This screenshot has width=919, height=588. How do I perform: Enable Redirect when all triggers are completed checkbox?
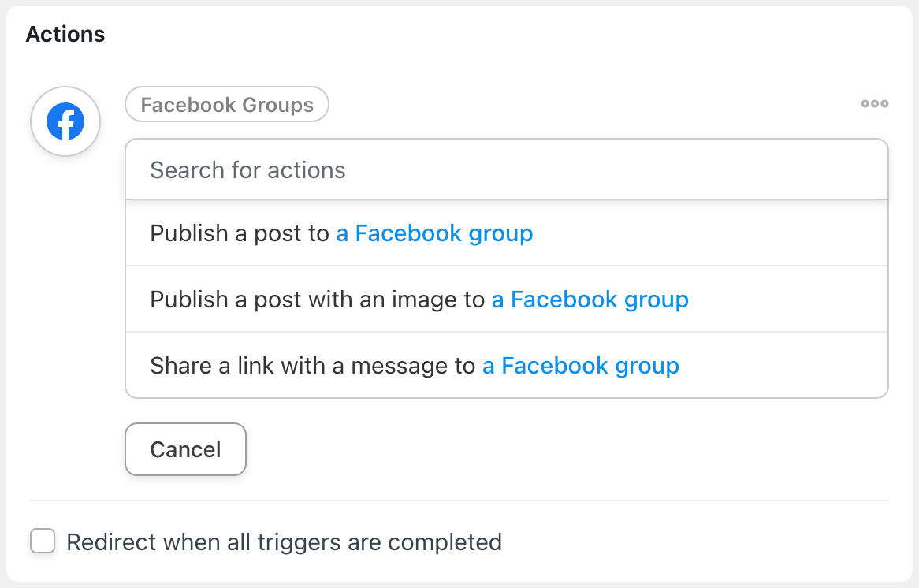43,541
